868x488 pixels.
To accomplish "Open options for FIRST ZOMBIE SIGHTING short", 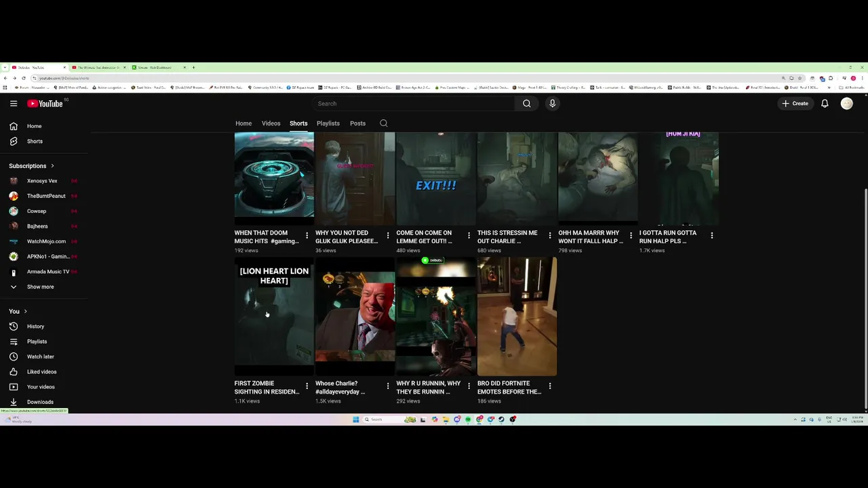I will 307,386.
